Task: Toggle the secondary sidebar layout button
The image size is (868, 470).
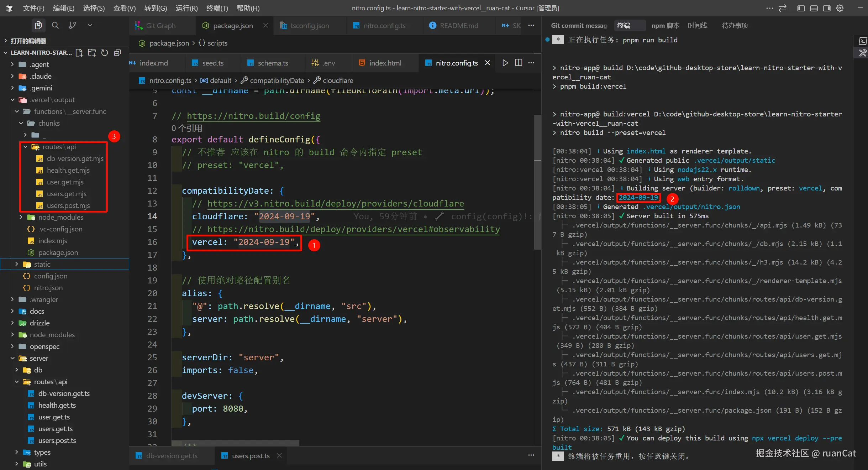Action: (827, 8)
